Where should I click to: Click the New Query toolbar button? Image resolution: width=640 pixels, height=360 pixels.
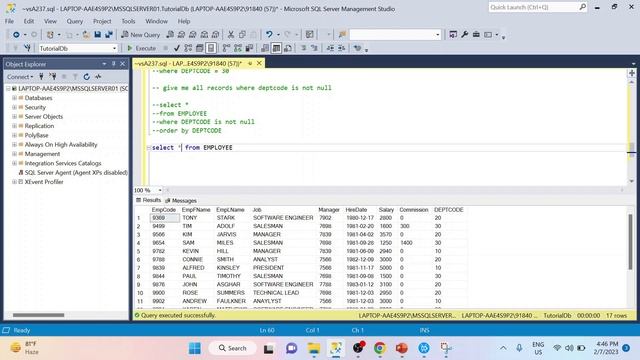[x=140, y=35]
